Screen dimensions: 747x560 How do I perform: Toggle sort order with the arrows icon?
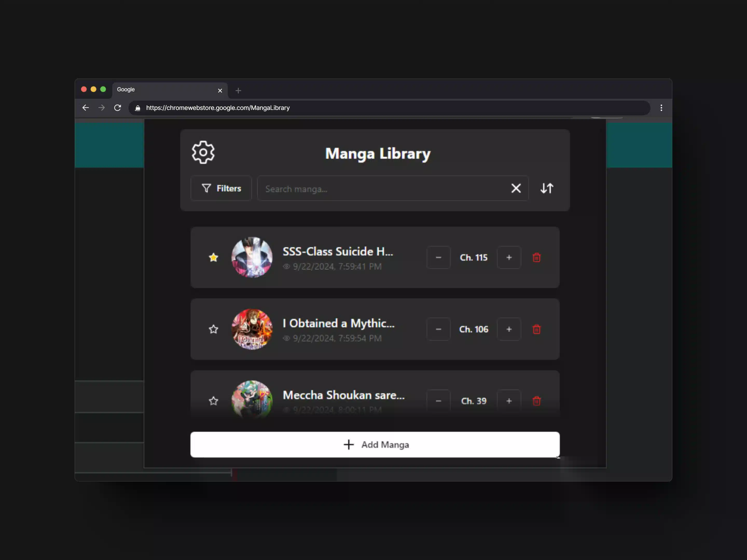click(x=547, y=188)
